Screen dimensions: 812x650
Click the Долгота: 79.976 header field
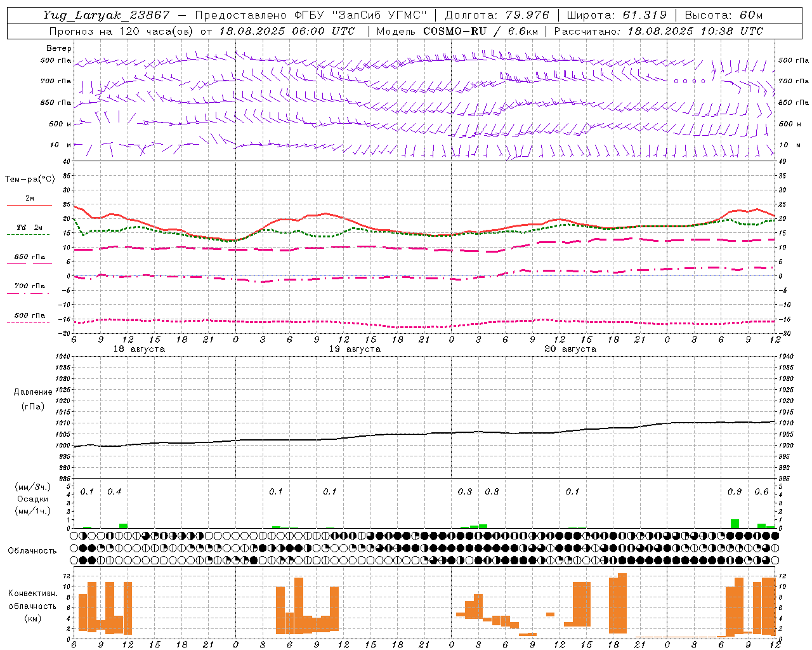(x=498, y=15)
